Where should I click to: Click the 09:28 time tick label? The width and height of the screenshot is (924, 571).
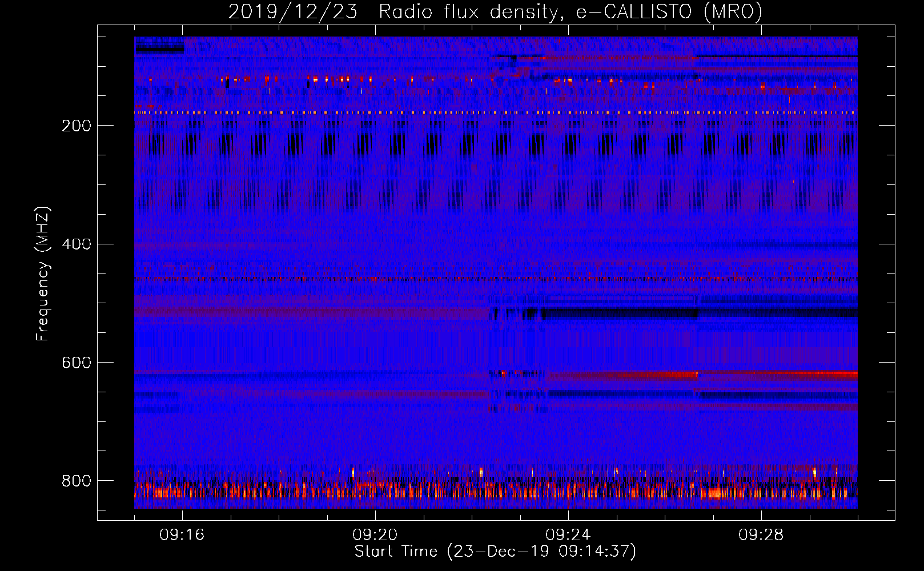pos(761,535)
